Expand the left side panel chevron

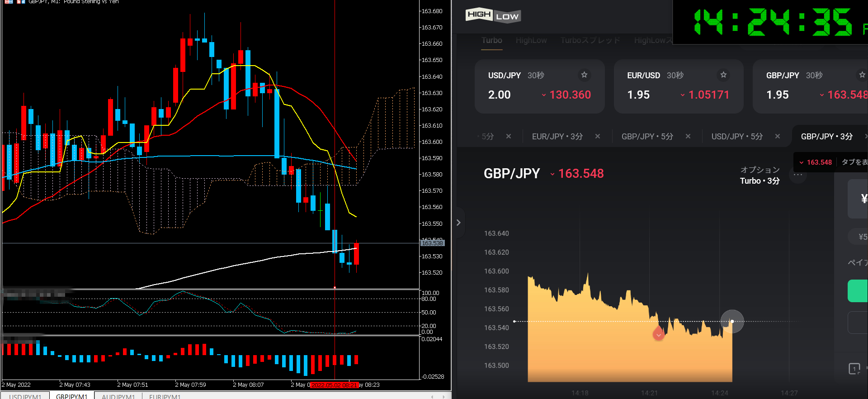(458, 223)
